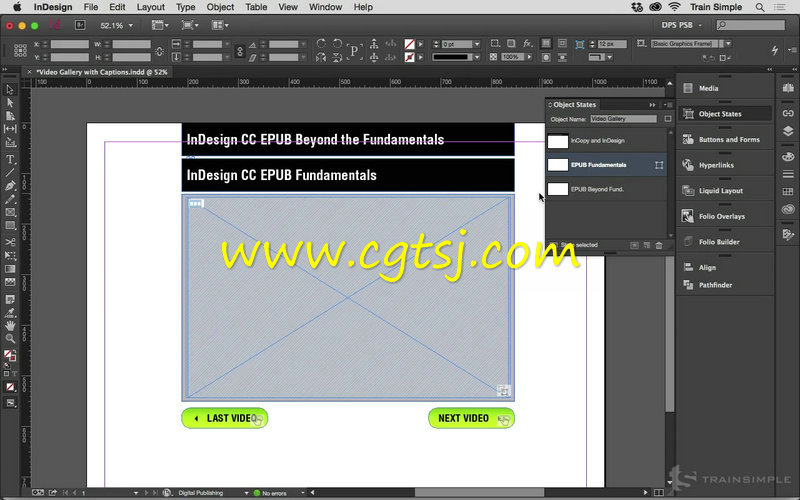
Task: Open the Window menu
Action: click(x=325, y=7)
